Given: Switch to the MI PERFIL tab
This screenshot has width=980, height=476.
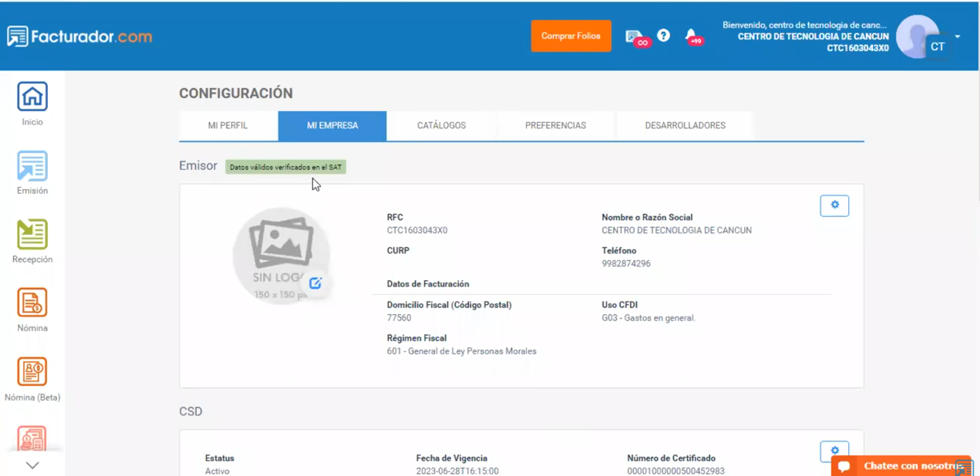Looking at the screenshot, I should pyautogui.click(x=228, y=125).
